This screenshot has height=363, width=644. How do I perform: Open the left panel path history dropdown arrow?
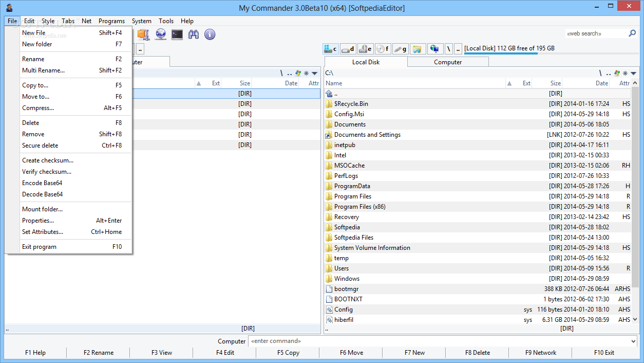pyautogui.click(x=314, y=73)
